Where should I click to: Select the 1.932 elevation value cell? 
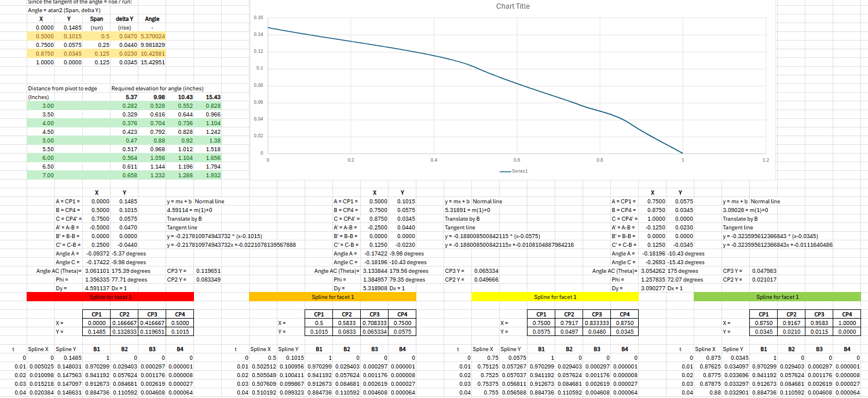coord(213,175)
